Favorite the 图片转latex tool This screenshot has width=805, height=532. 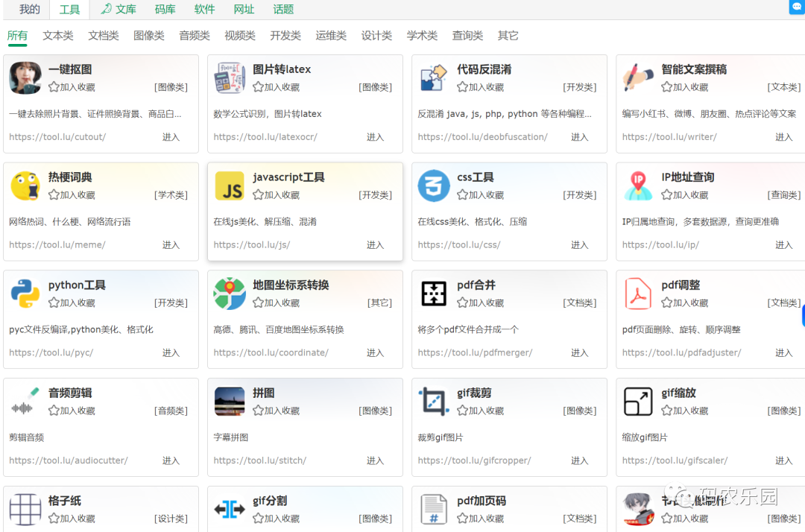[258, 87]
